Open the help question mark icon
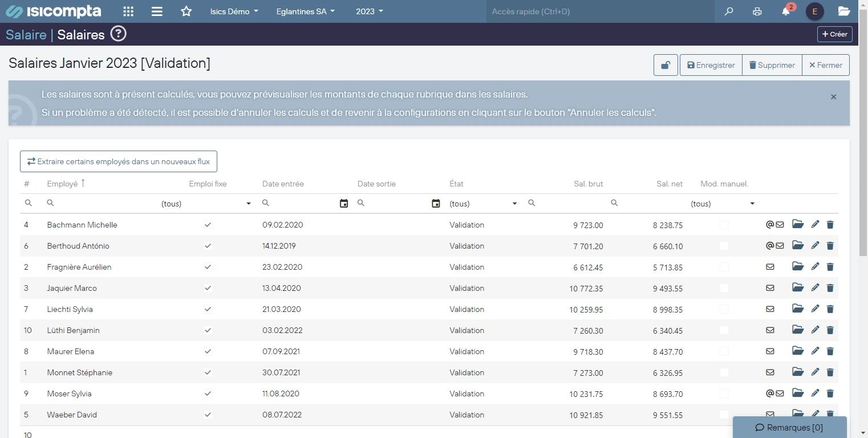 coord(118,34)
